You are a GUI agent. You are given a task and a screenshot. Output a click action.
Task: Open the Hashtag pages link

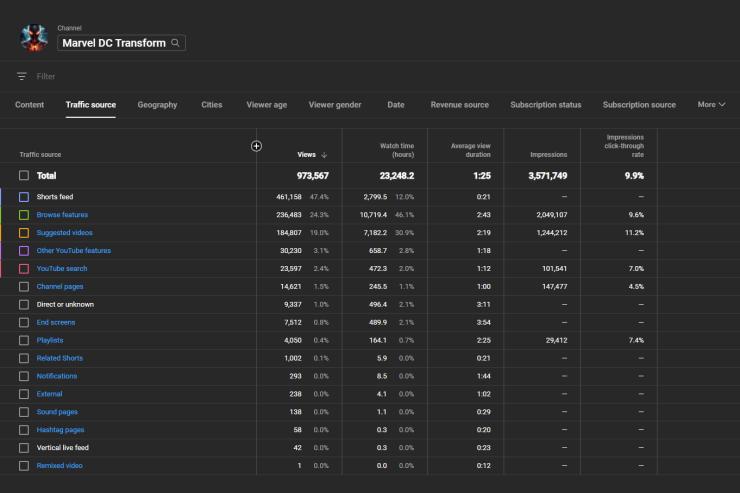click(x=60, y=430)
